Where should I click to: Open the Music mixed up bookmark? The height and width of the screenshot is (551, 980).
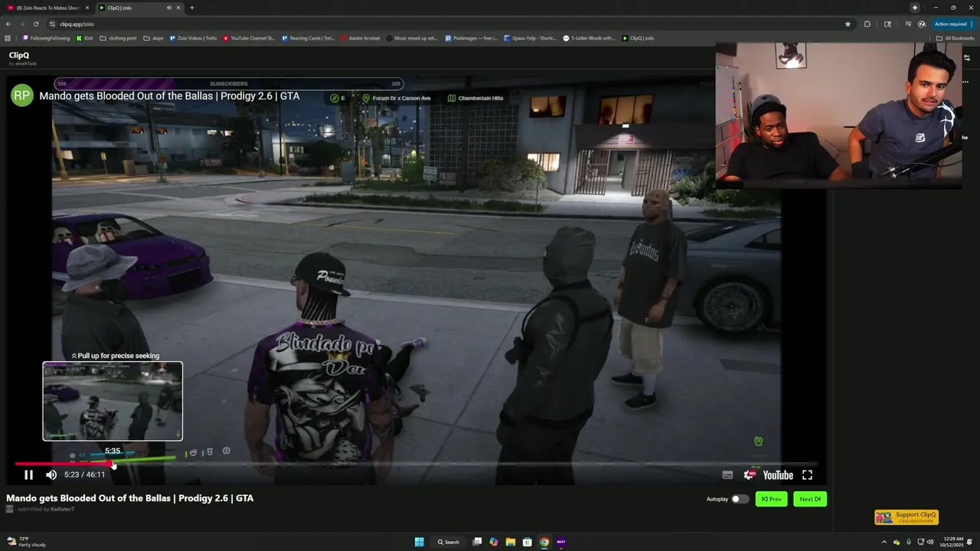(412, 38)
